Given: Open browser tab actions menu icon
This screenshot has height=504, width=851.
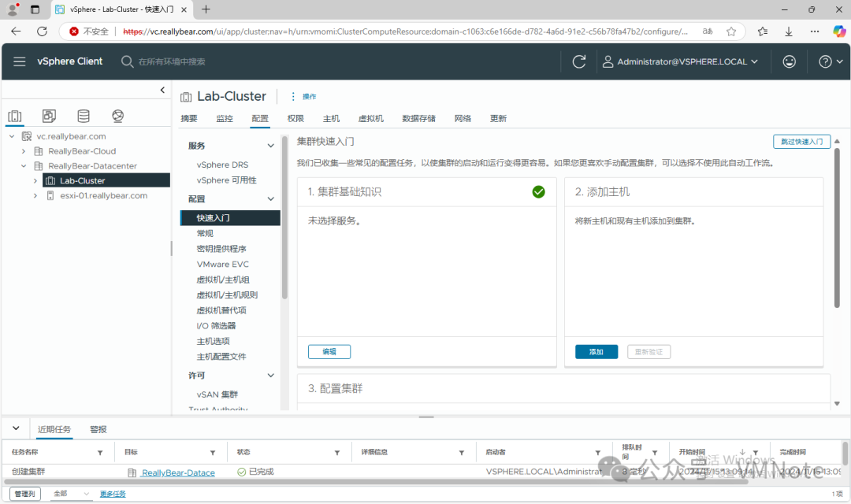Looking at the screenshot, I should (x=35, y=9).
